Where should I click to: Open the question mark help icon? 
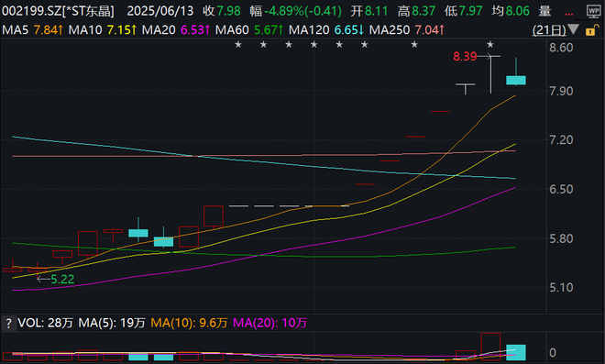click(x=8, y=323)
